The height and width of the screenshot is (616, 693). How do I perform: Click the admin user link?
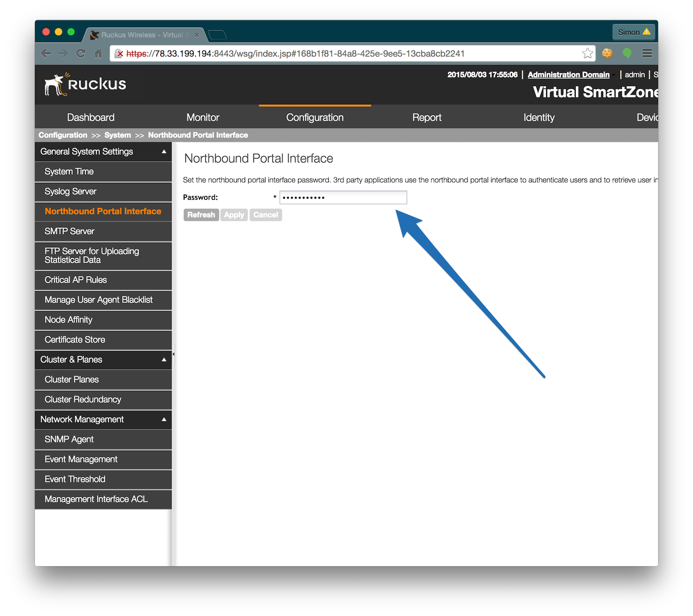click(635, 75)
